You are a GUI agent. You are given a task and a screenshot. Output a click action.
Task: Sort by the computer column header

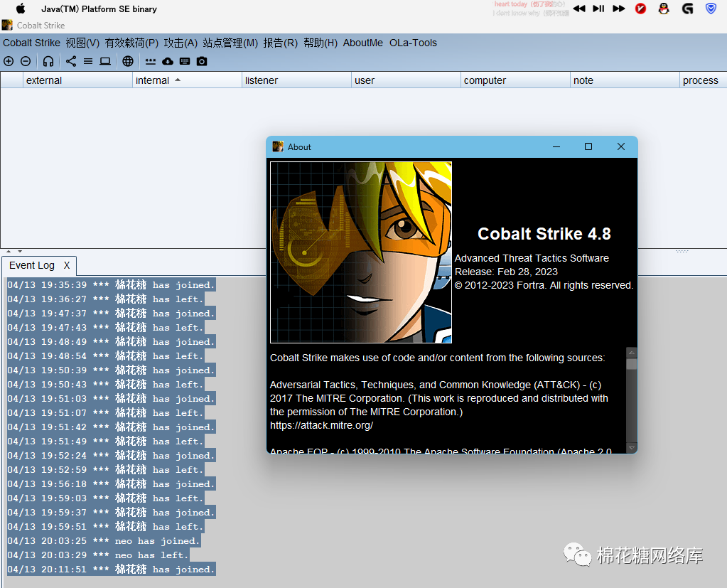[x=515, y=80]
